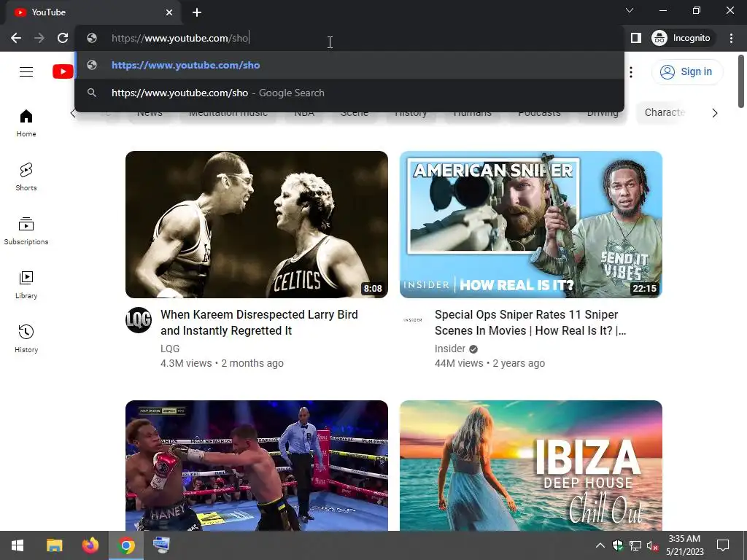Open the computer app taskbar icon

click(x=161, y=545)
